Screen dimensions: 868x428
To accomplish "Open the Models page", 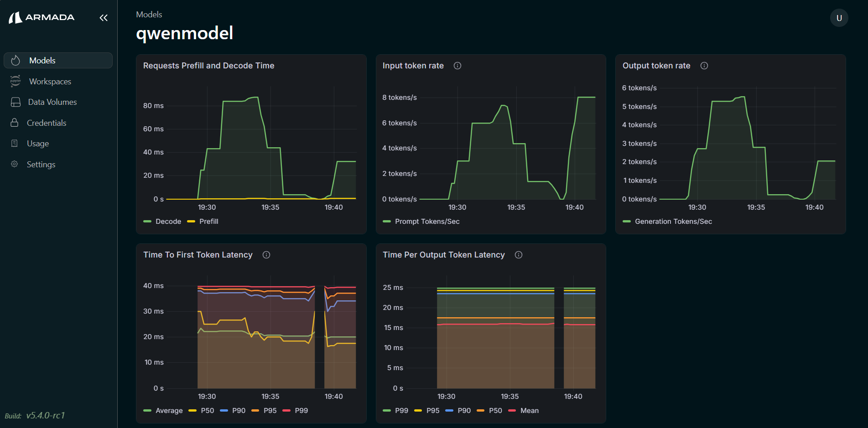I will pyautogui.click(x=58, y=61).
